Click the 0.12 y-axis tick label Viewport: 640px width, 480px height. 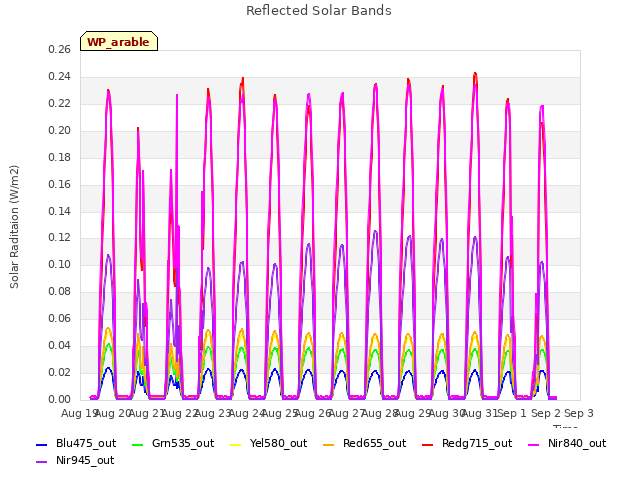click(x=60, y=238)
